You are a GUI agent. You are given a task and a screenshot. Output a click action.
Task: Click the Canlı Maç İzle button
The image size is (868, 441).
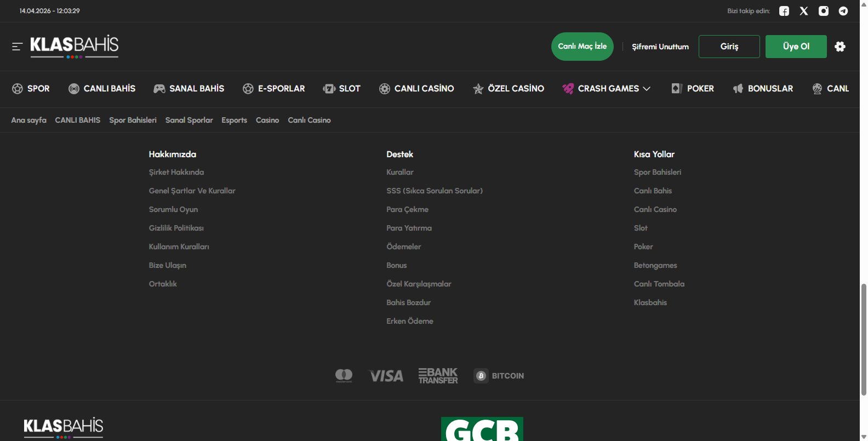(x=583, y=47)
